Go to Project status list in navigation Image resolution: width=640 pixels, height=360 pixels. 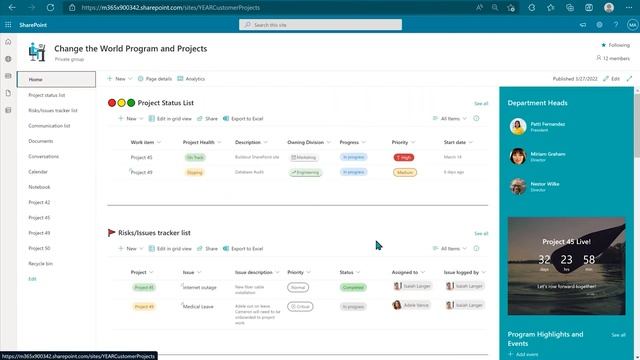tap(47, 95)
